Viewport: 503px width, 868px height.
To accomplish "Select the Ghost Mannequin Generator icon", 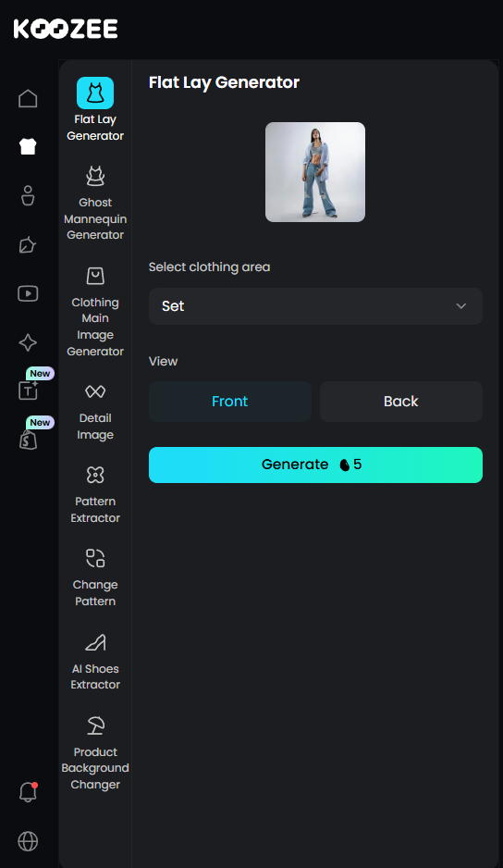I will (x=95, y=176).
